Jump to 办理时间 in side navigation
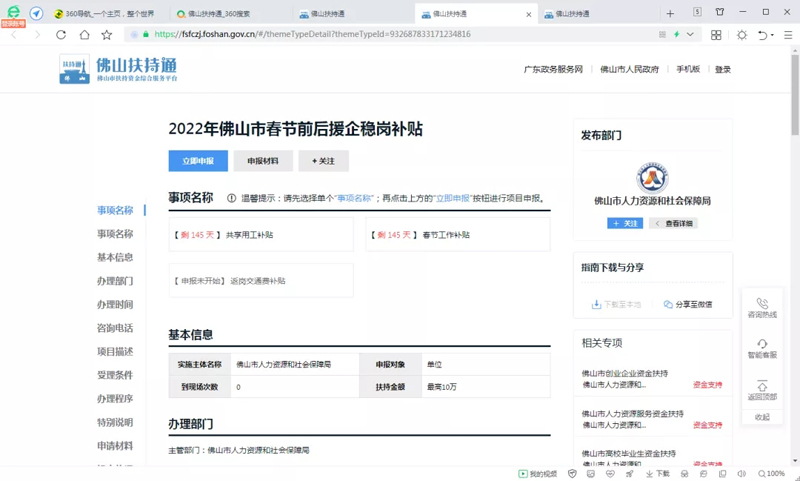 [x=115, y=305]
